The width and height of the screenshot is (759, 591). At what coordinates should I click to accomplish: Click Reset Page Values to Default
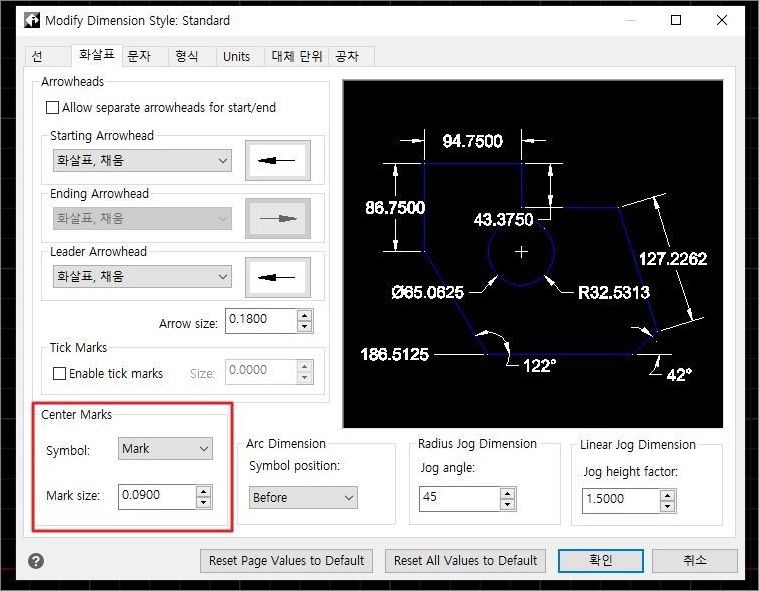coord(286,561)
